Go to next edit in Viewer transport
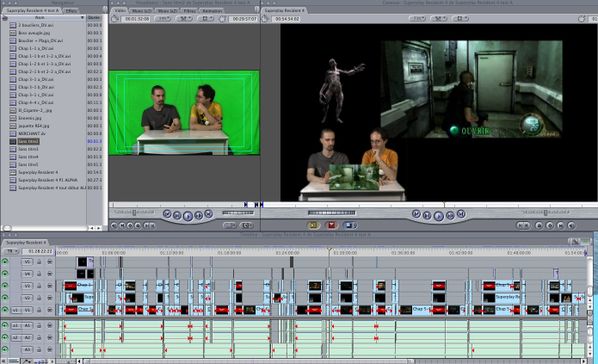598x364 pixels. (x=208, y=214)
